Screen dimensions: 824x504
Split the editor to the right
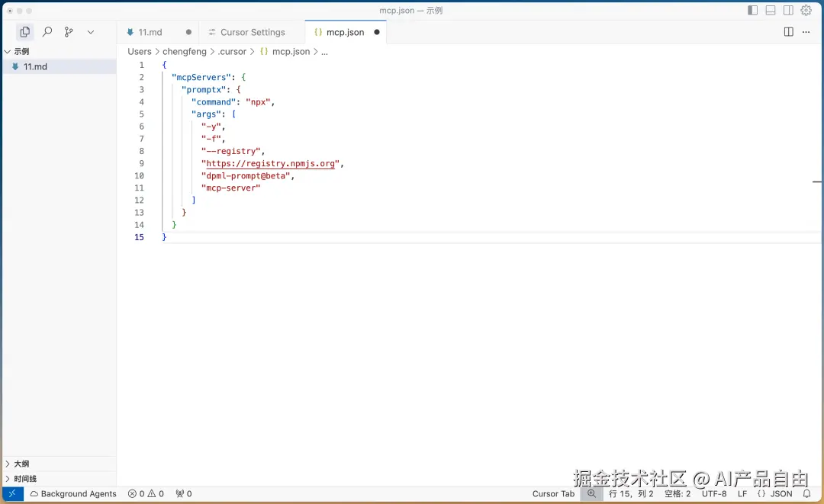point(788,32)
